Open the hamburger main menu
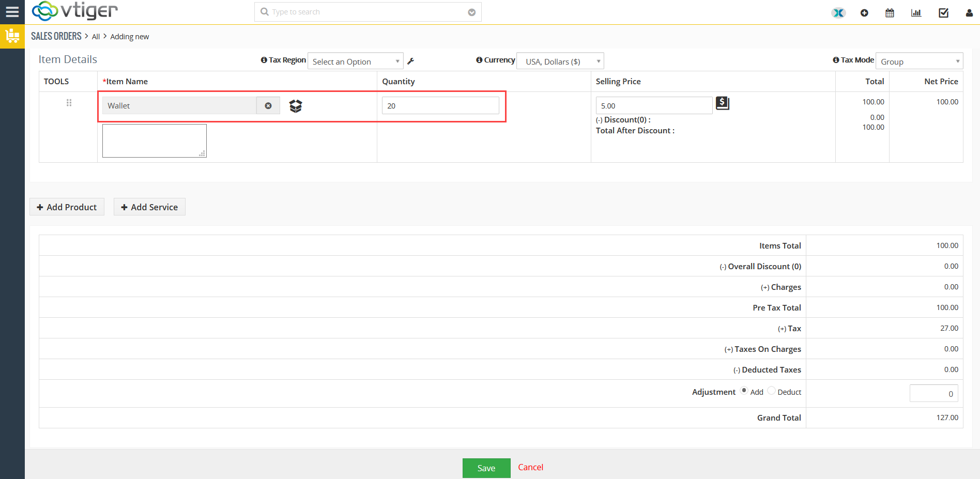This screenshot has height=479, width=980. pos(12,12)
